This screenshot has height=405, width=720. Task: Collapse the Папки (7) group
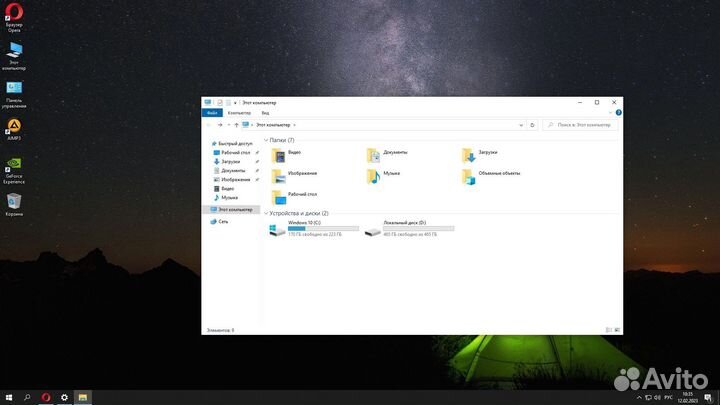266,140
